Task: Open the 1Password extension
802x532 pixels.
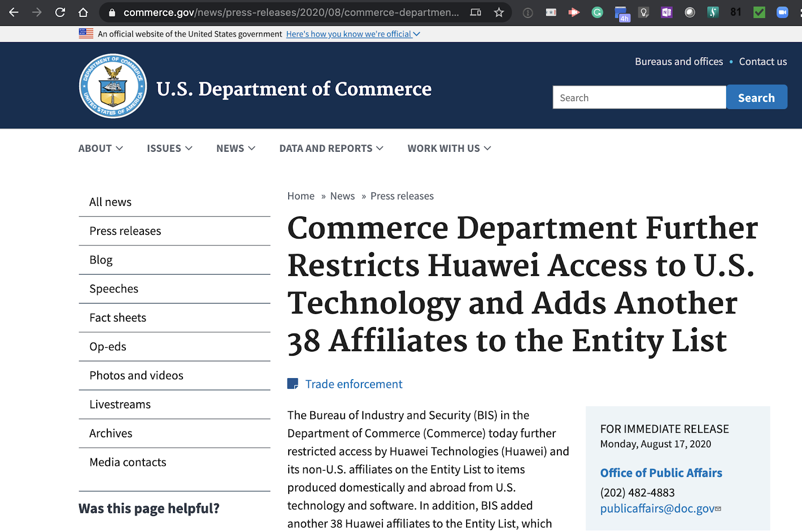Action: pyautogui.click(x=528, y=13)
